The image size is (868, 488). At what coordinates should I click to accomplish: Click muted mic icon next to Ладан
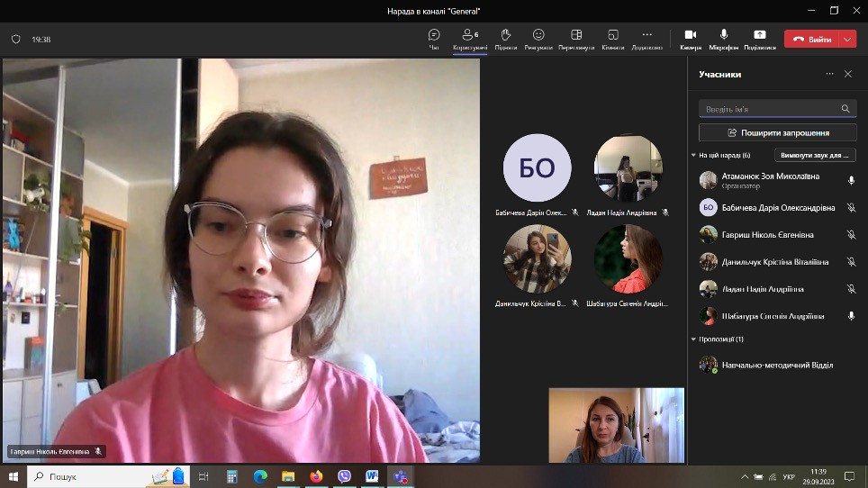(x=852, y=289)
